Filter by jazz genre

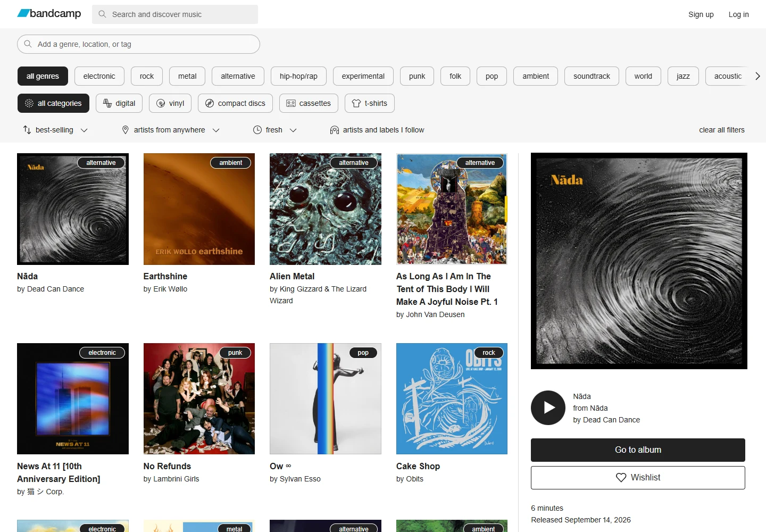683,76
